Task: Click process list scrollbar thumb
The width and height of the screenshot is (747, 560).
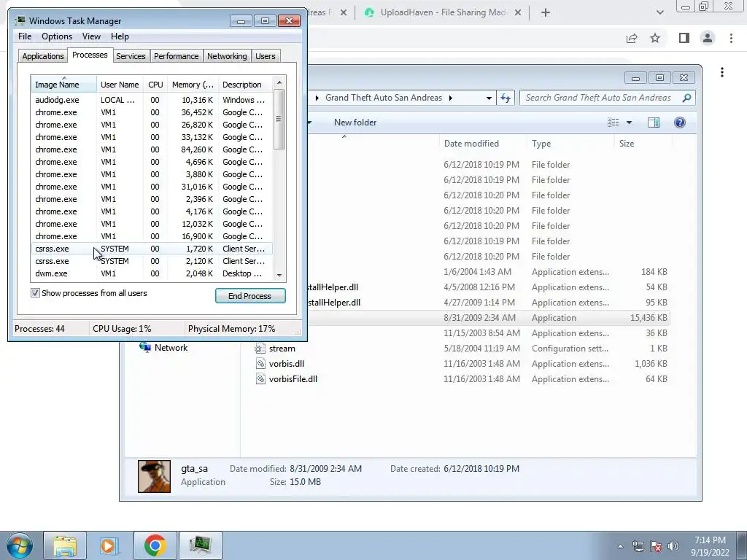Action: (x=279, y=119)
